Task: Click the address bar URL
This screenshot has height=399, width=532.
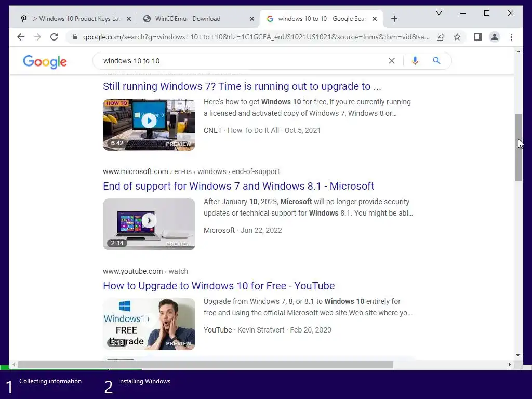Action: coord(256,37)
